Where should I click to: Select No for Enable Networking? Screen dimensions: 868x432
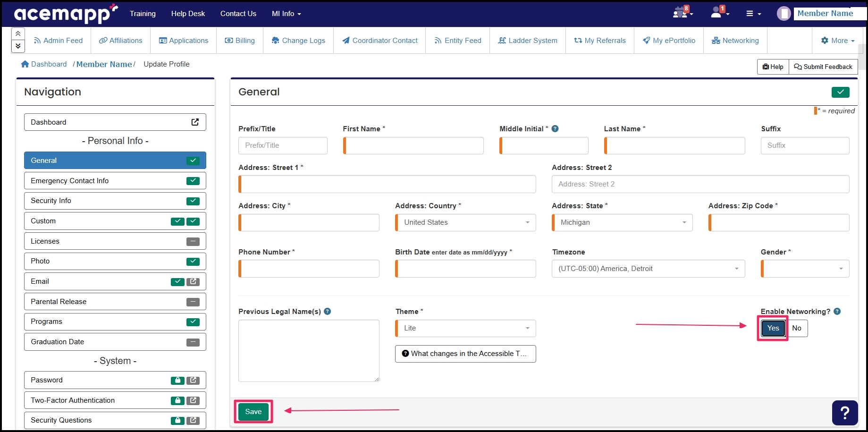point(797,328)
